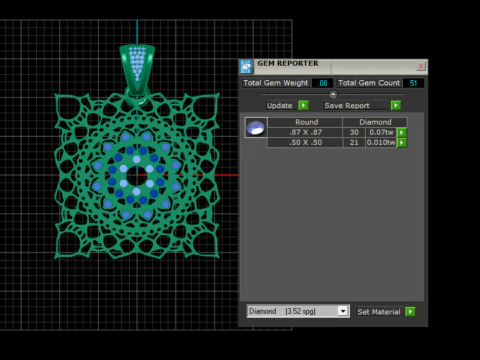480x360 pixels.
Task: Click the green arrow beside Set Material
Action: (x=410, y=312)
